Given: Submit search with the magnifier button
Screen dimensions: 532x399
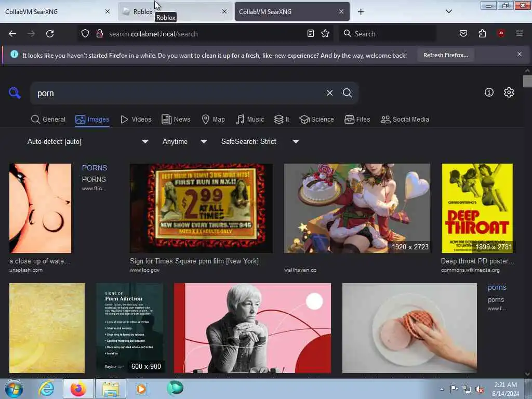Looking at the screenshot, I should pyautogui.click(x=347, y=93).
